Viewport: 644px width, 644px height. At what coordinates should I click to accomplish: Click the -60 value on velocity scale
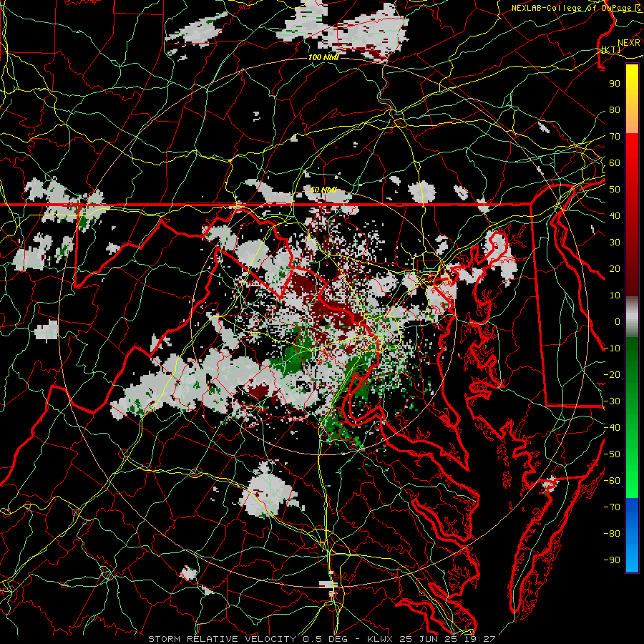pos(612,481)
